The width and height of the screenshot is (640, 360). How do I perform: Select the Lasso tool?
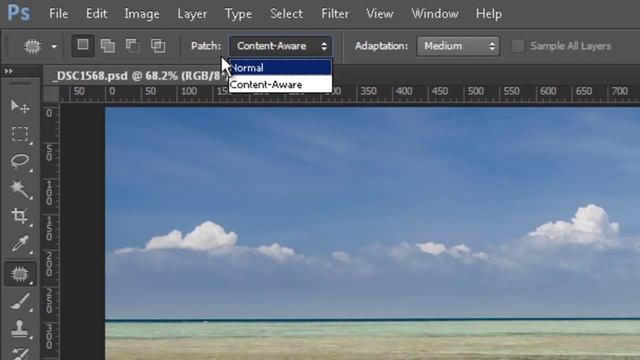(20, 162)
